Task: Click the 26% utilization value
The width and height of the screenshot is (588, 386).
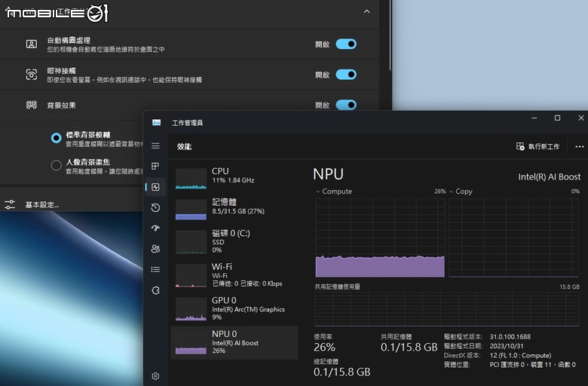Action: [324, 347]
